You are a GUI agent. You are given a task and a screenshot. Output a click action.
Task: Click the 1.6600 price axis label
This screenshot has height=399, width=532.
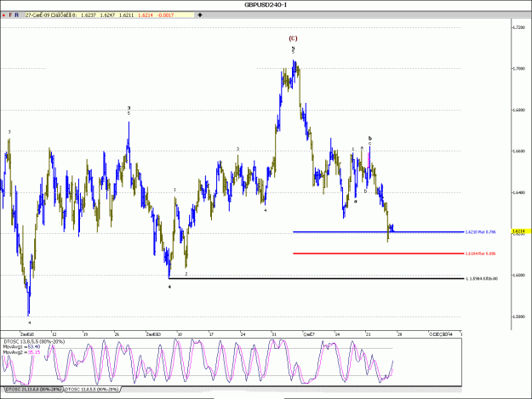(519, 151)
